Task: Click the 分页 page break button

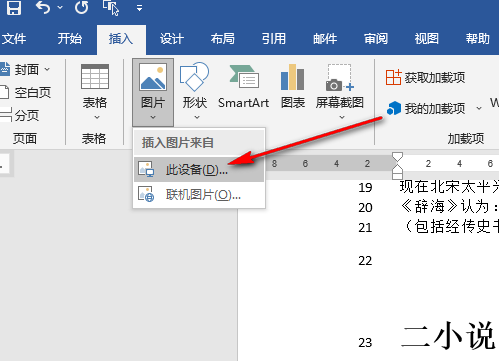Action: [20, 115]
